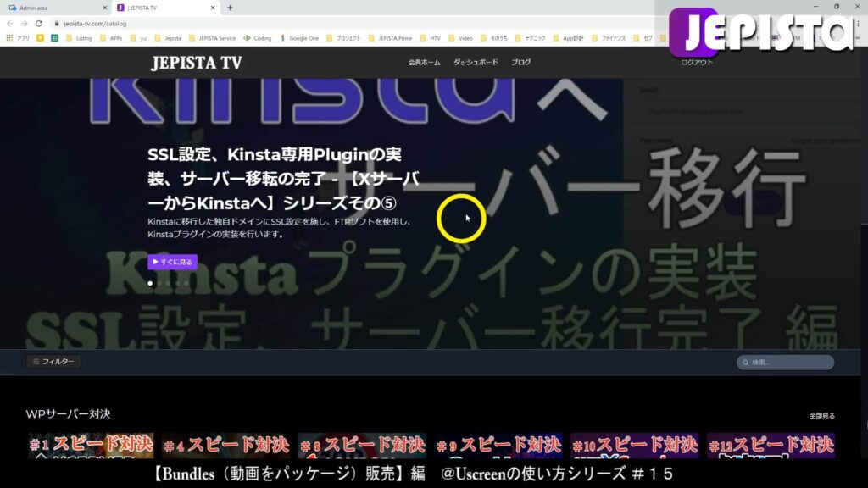Close the JEPISTA TV tab

click(213, 8)
